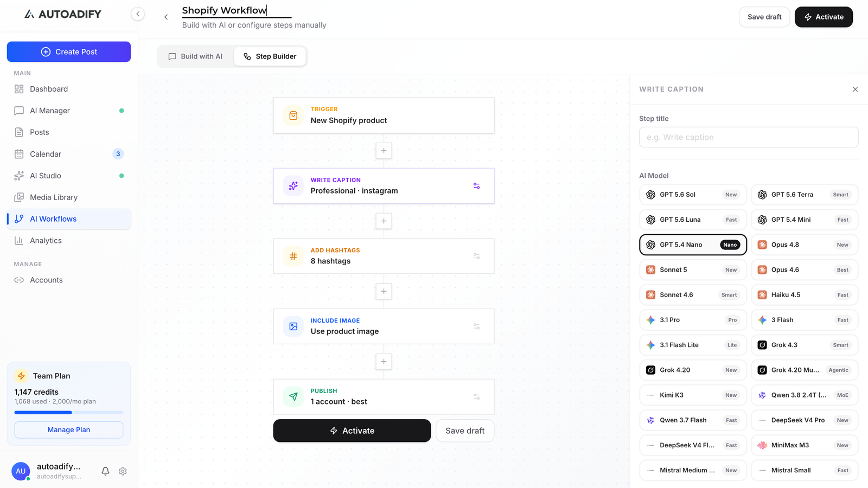The width and height of the screenshot is (868, 488).
Task: Click the credits usage progress bar
Action: point(69,413)
